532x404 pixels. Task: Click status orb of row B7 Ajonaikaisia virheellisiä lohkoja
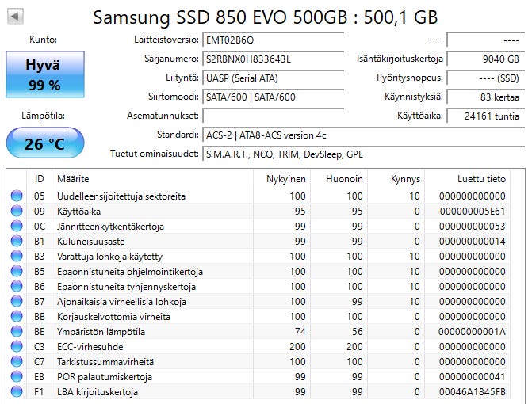(x=17, y=301)
